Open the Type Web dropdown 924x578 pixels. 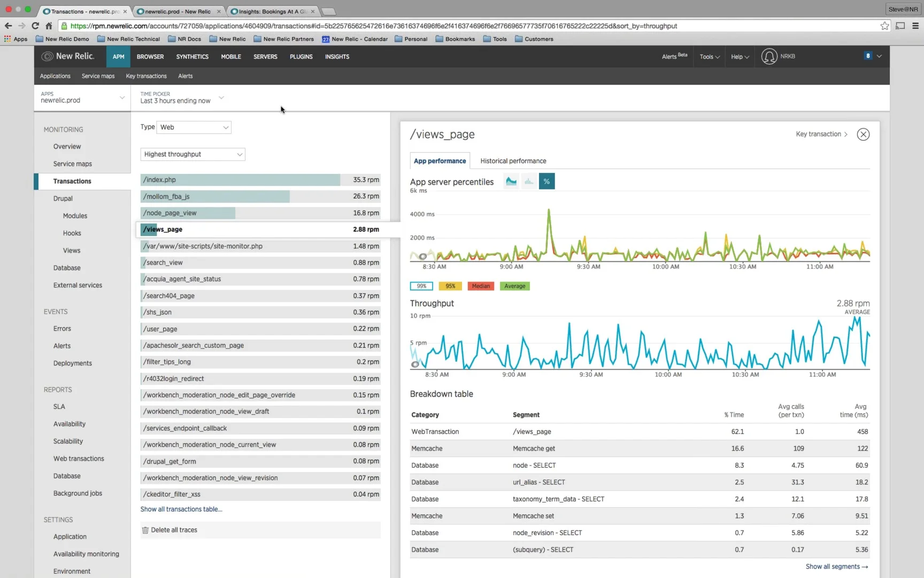(194, 127)
